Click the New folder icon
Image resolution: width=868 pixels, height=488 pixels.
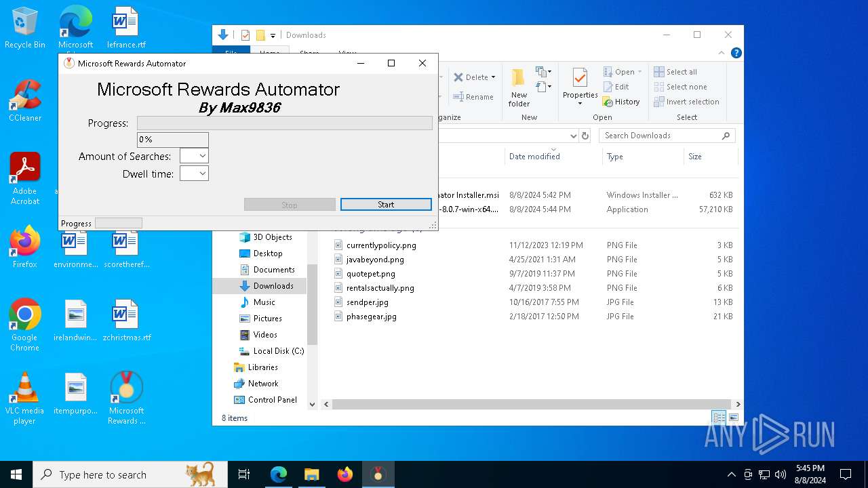pos(519,77)
